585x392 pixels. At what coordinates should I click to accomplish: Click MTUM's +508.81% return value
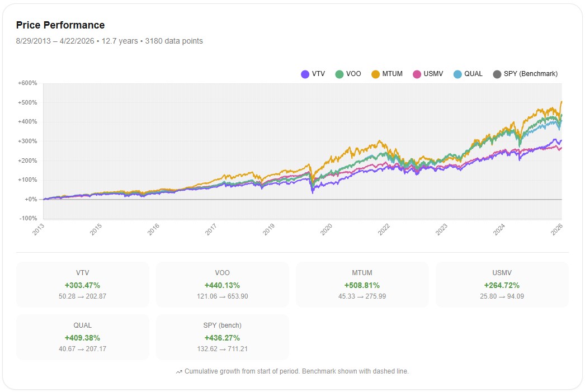(x=362, y=285)
